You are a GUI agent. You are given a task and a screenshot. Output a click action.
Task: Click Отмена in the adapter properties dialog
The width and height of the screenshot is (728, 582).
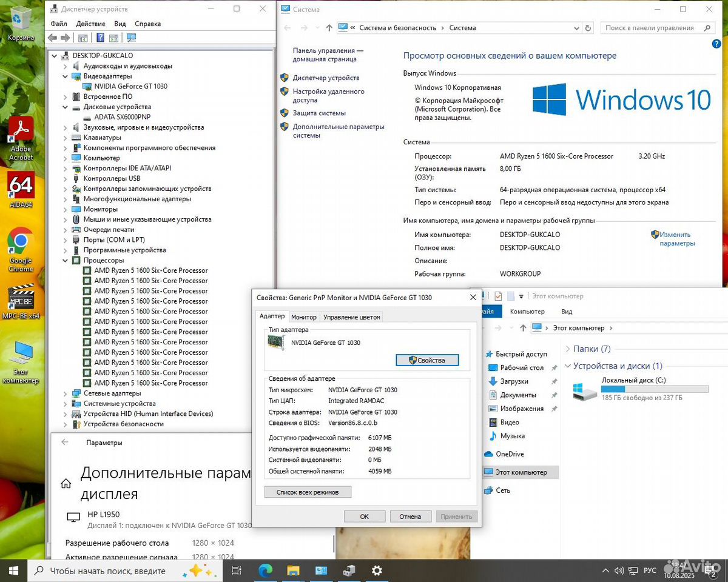pos(411,517)
